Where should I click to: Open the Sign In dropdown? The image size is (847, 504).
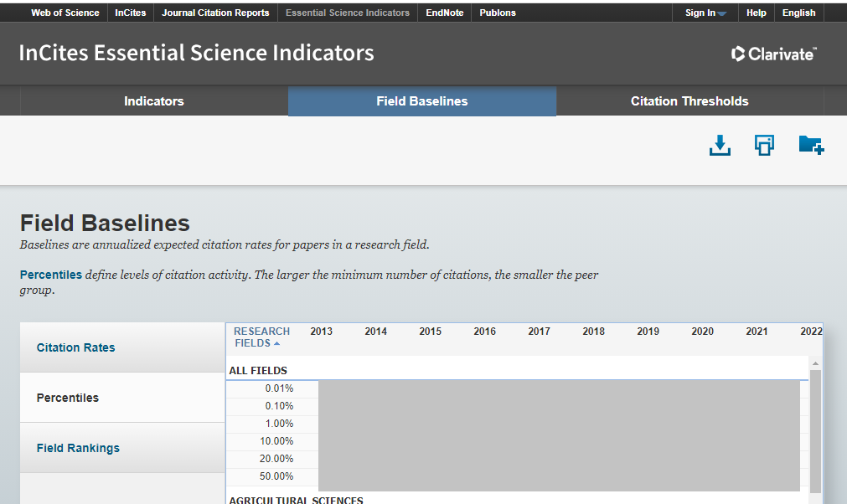(705, 13)
